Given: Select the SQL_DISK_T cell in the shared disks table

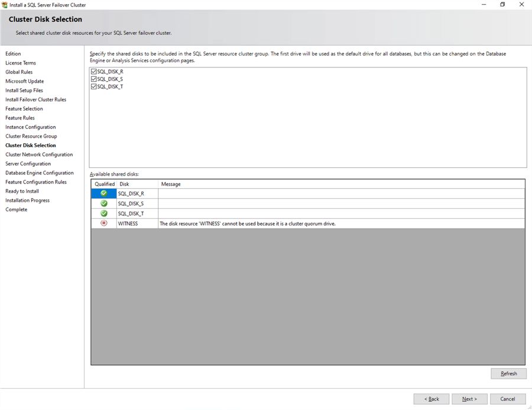Looking at the screenshot, I should pyautogui.click(x=137, y=214).
